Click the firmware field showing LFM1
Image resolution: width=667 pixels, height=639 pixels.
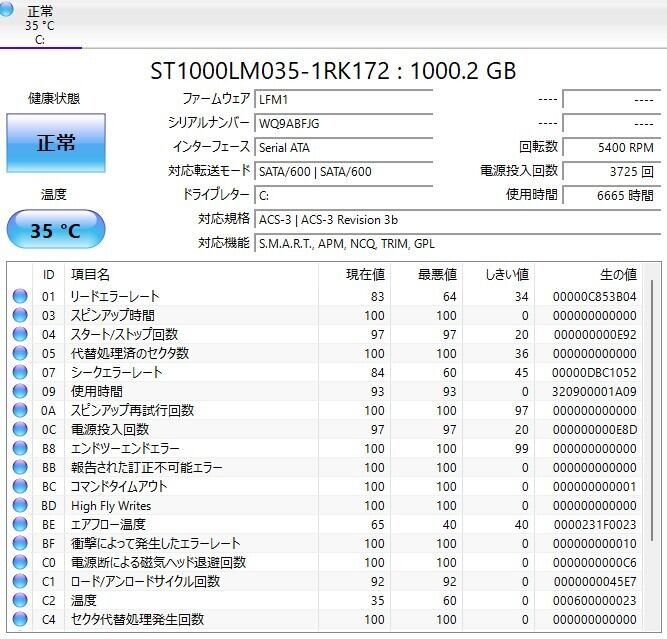[343, 99]
